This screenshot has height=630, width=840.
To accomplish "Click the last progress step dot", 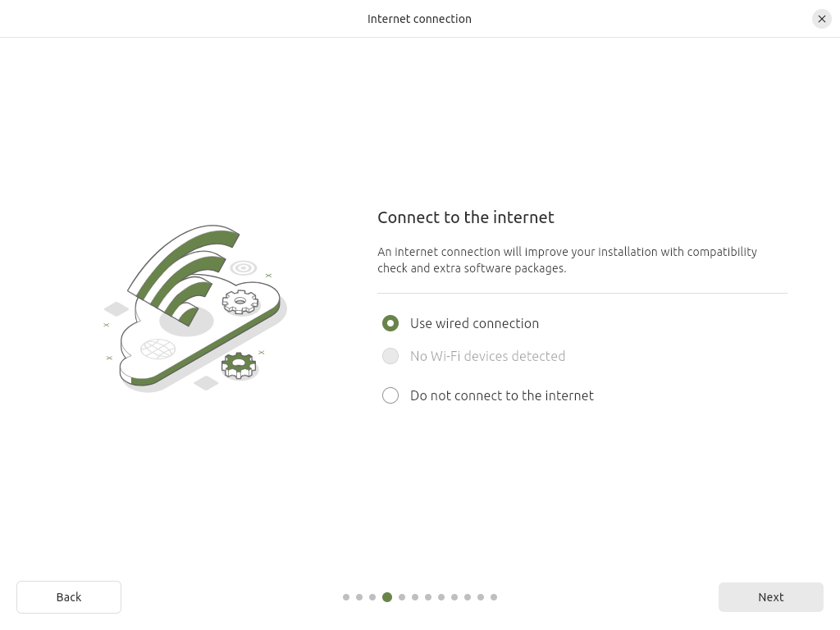I will tap(494, 597).
